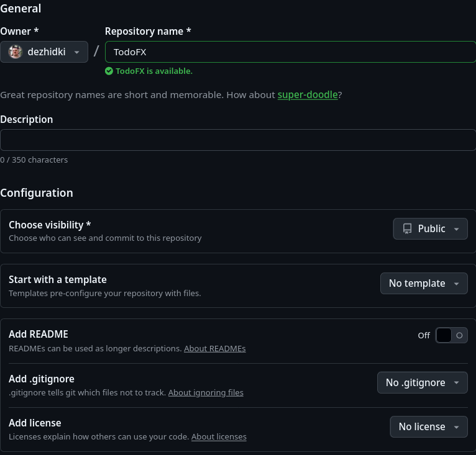Screen dimensions: 476x455
Task: Expand the No template dropdown
Action: pyautogui.click(x=423, y=284)
